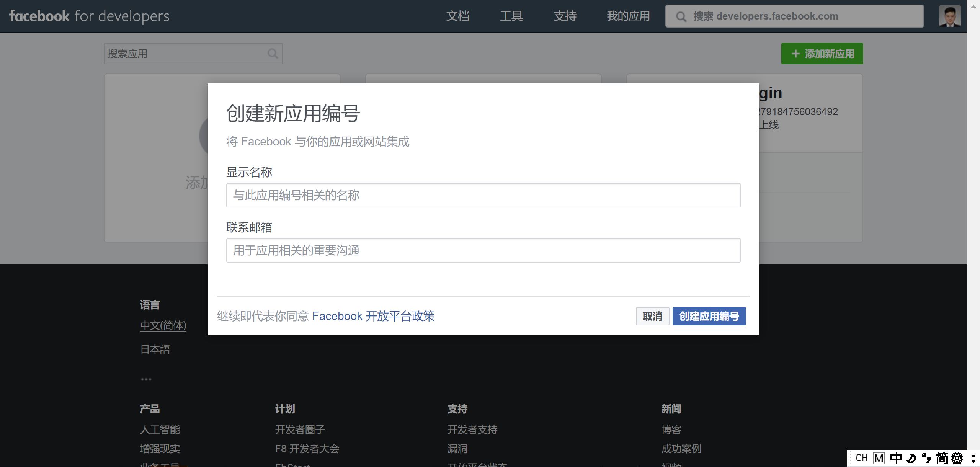
Task: Open the Facebook 开放平台政策 link
Action: click(373, 316)
